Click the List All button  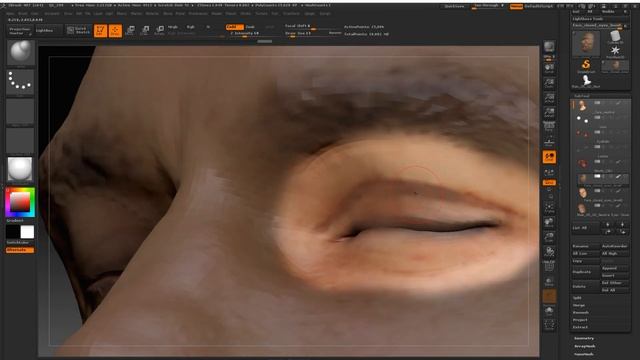click(x=585, y=228)
